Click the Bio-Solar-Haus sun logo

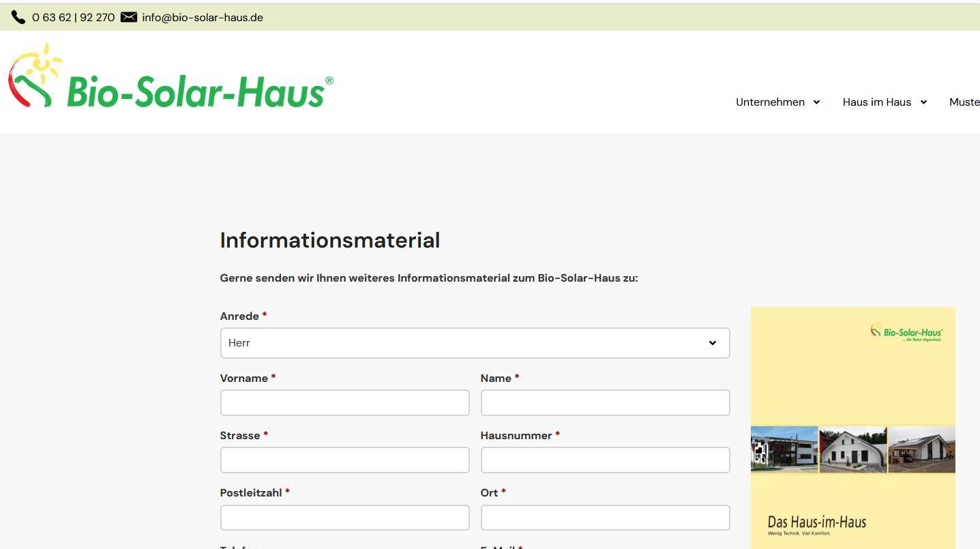[35, 76]
